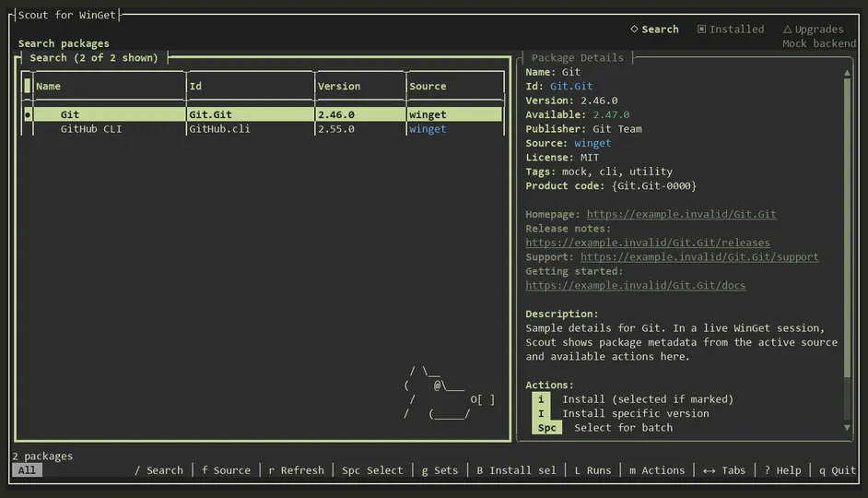Select the GitHub CLI package row
This screenshot has height=498, width=868.
click(262, 129)
